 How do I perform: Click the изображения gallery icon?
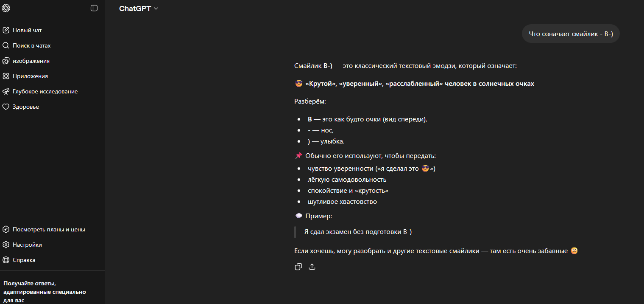click(x=6, y=61)
